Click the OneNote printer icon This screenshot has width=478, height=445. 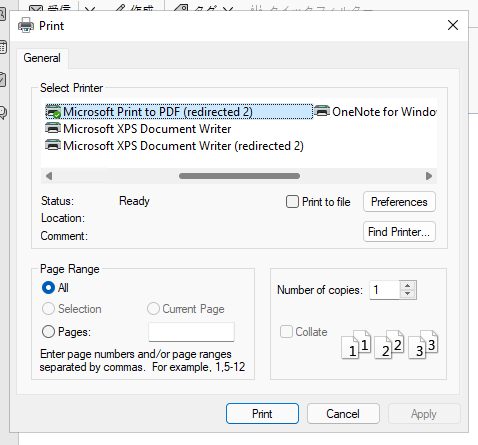322,111
